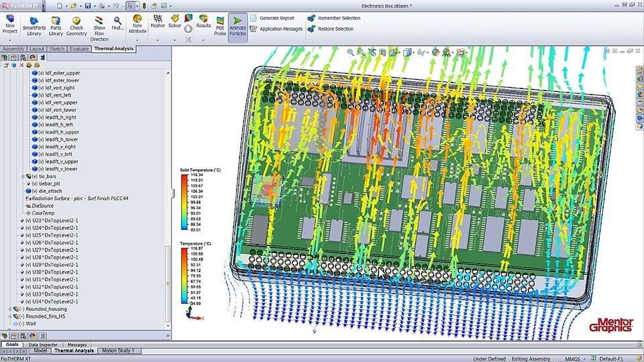Click the Section View icon in viewport

point(382,52)
